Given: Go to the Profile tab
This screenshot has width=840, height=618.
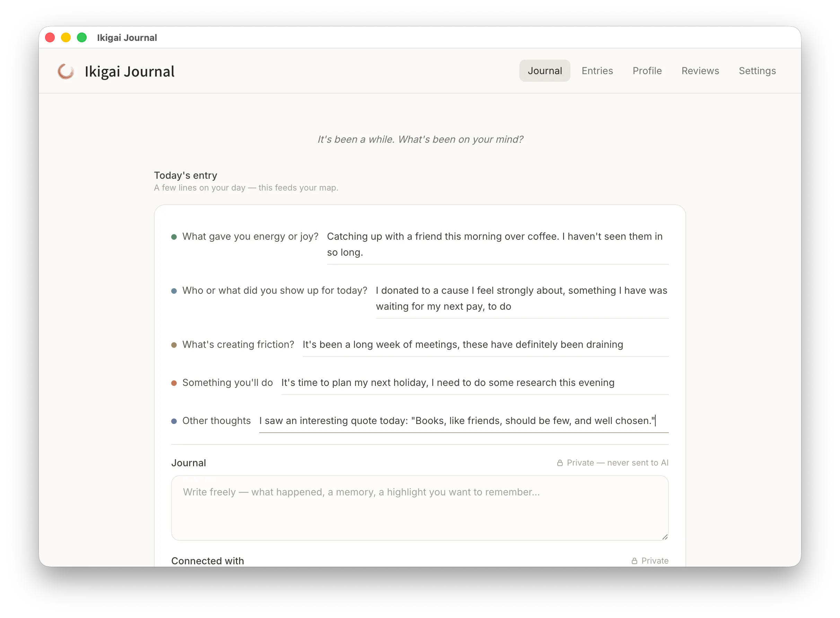Looking at the screenshot, I should click(647, 71).
